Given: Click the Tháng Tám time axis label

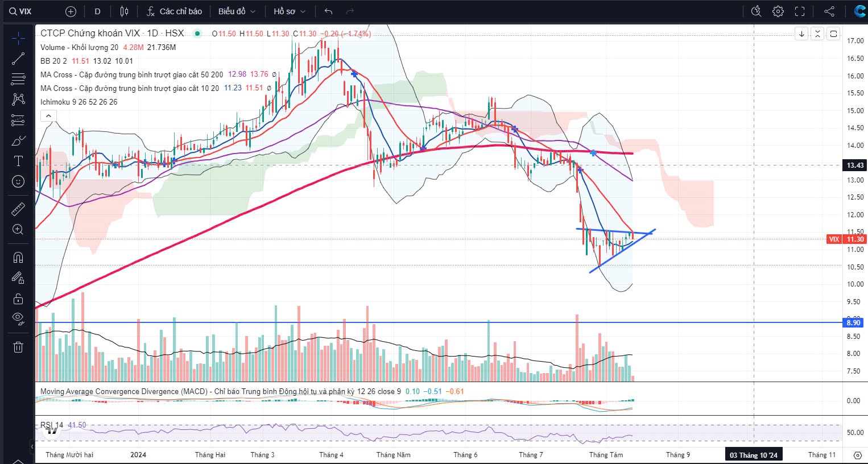Looking at the screenshot, I should 606,455.
